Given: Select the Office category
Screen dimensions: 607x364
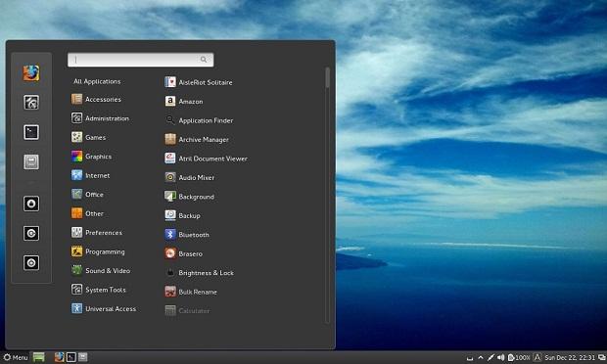Looking at the screenshot, I should tap(87, 194).
